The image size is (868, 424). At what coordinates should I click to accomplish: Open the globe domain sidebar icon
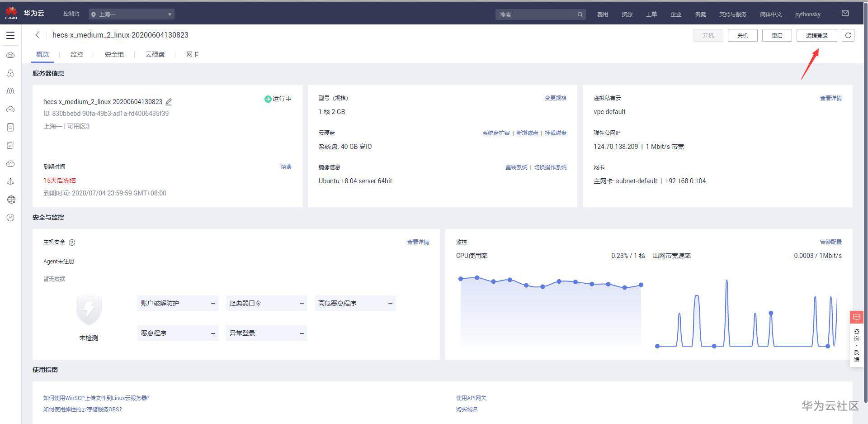point(11,200)
